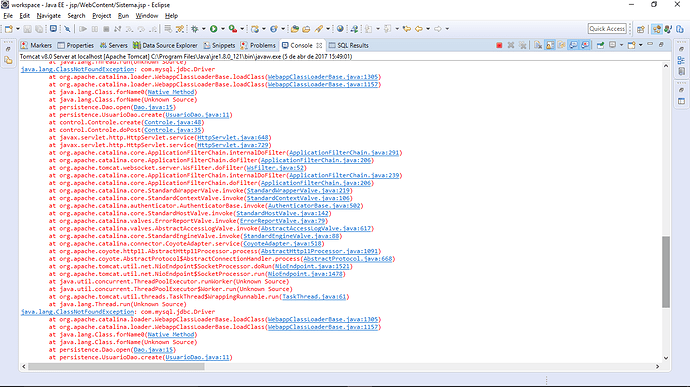Clear the console output
Screen dimensions: 690x387
click(x=538, y=45)
